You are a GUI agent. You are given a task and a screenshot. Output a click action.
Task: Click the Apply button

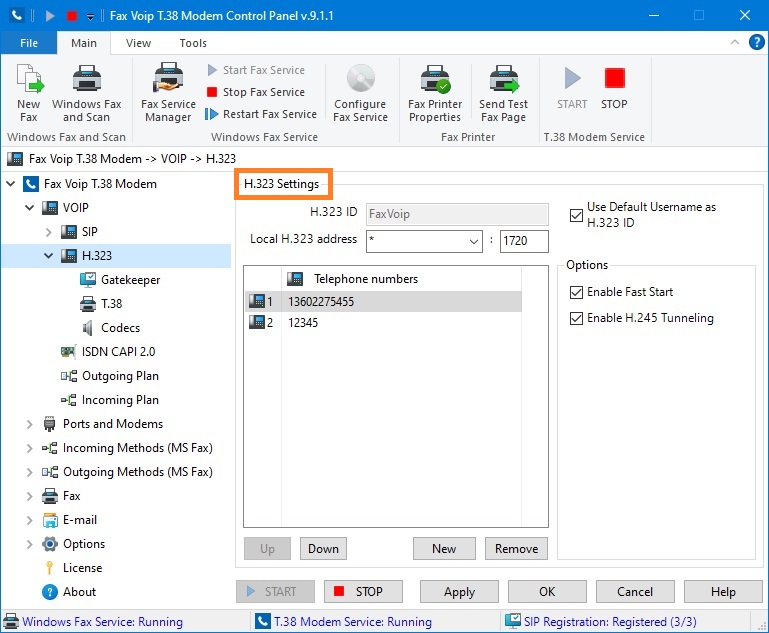(x=460, y=592)
